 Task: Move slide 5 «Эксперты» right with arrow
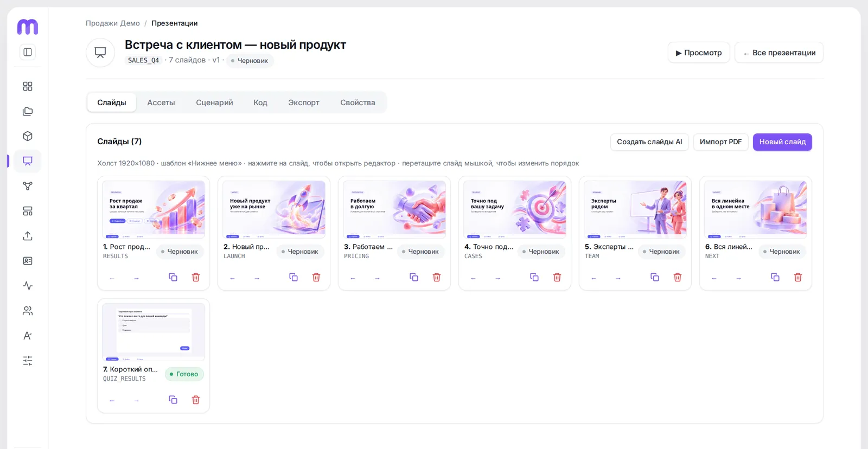point(618,278)
